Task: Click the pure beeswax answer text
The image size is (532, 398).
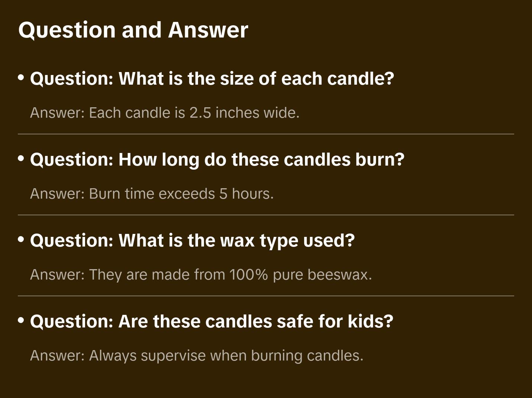Action: point(201,275)
